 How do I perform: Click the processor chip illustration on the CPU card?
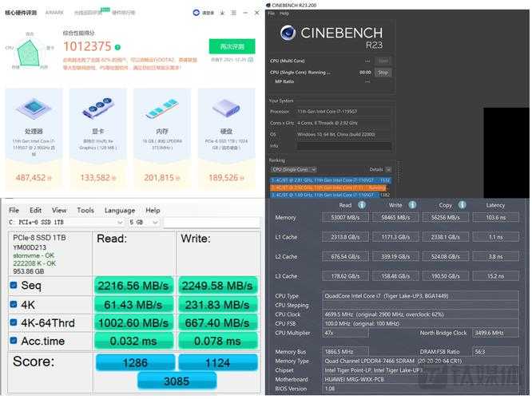(34, 109)
